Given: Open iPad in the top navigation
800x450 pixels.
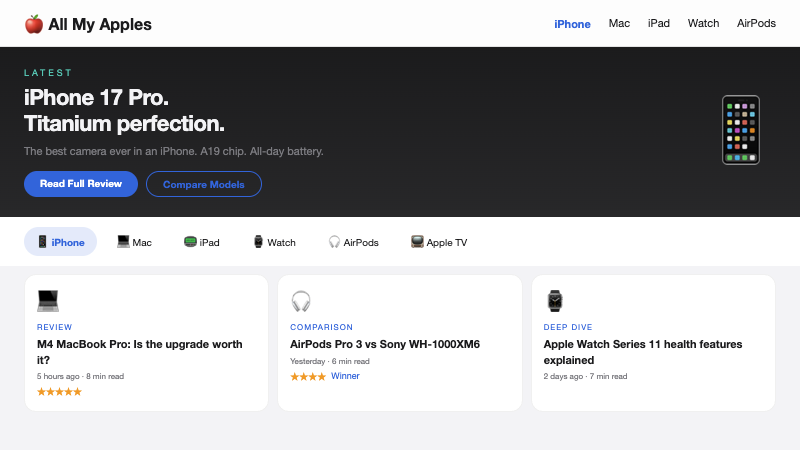Looking at the screenshot, I should [658, 24].
